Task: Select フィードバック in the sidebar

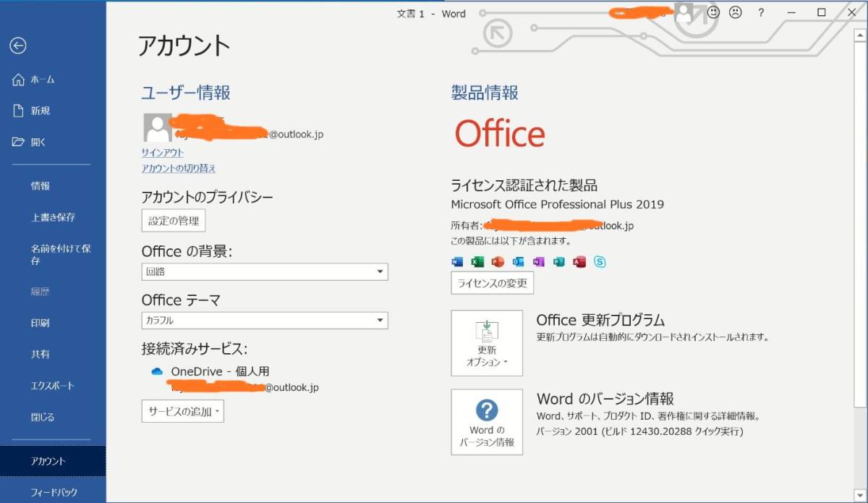Action: pyautogui.click(x=53, y=493)
